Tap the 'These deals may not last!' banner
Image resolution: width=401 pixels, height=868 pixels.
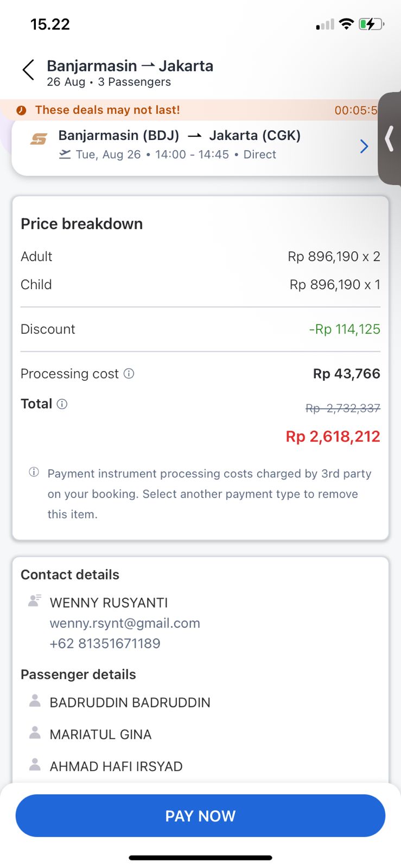tap(107, 110)
